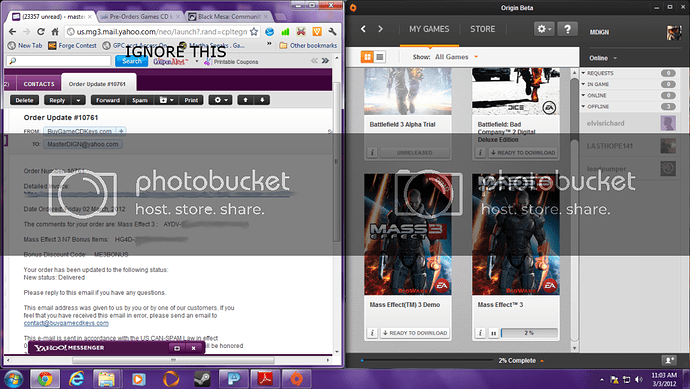The image size is (690, 389).
Task: Open the Store tab in Origin
Action: click(482, 29)
